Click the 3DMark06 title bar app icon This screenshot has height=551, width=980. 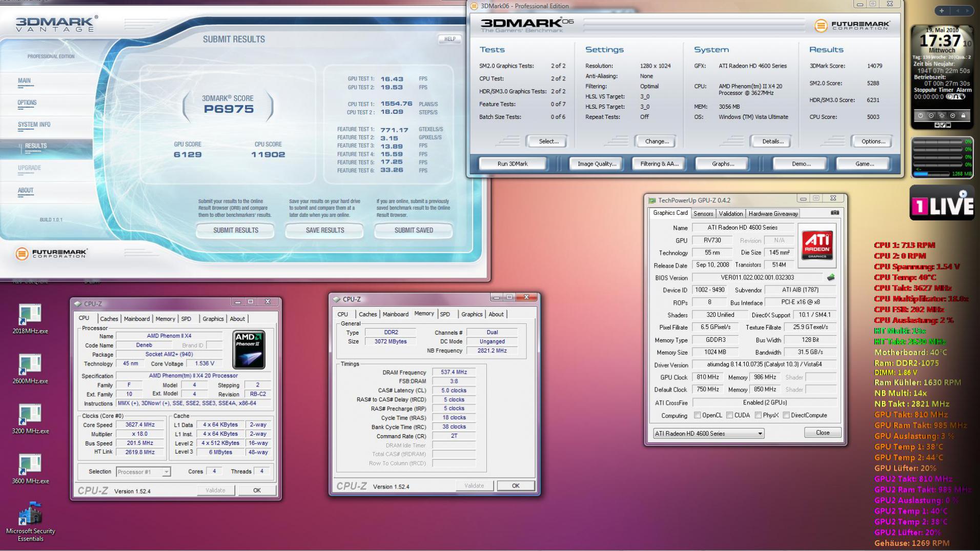point(474,6)
